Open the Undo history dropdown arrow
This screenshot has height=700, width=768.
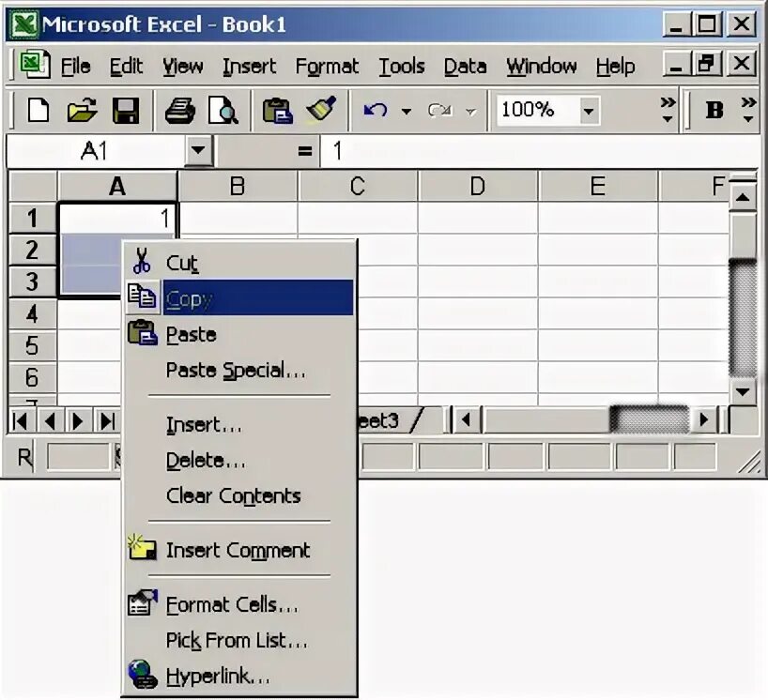[406, 111]
